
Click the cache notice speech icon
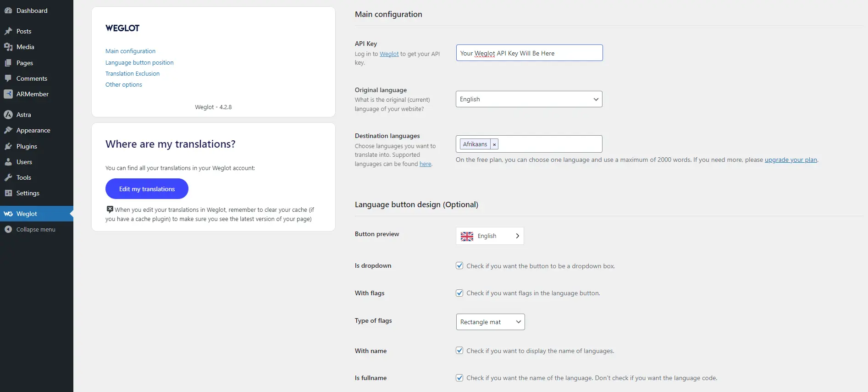[110, 209]
